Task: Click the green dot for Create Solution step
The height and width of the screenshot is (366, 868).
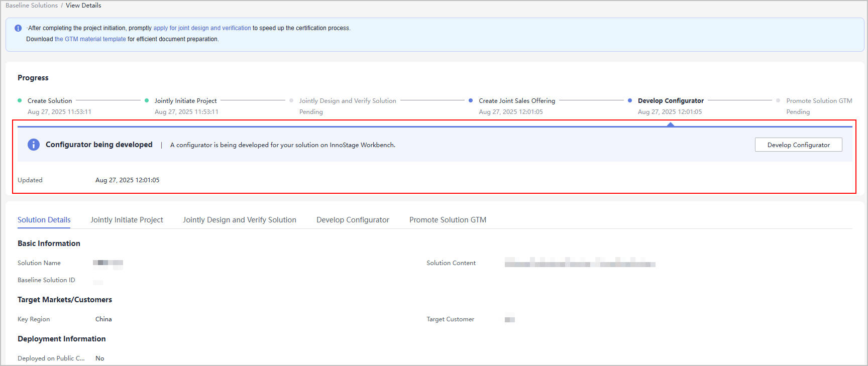Action: click(x=20, y=100)
